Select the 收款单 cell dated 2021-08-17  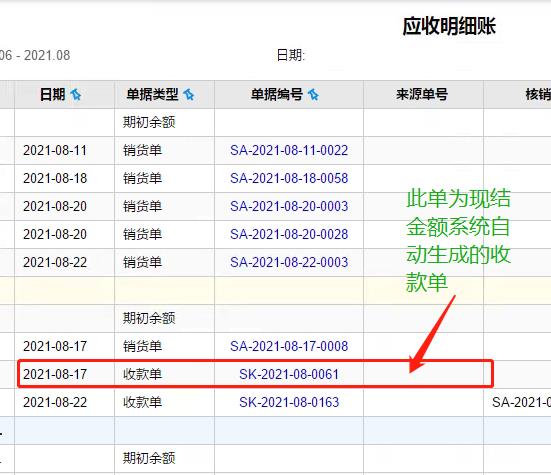(164, 374)
